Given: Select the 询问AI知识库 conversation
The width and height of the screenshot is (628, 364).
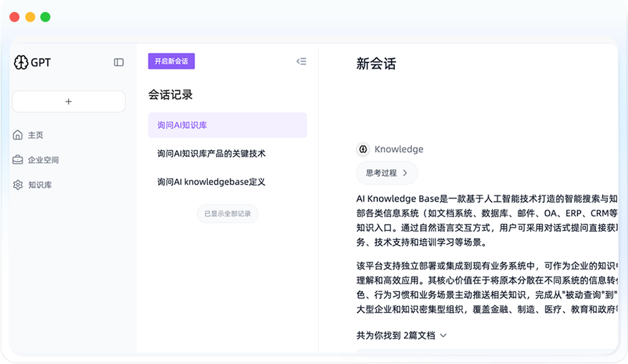Looking at the screenshot, I should coord(227,125).
